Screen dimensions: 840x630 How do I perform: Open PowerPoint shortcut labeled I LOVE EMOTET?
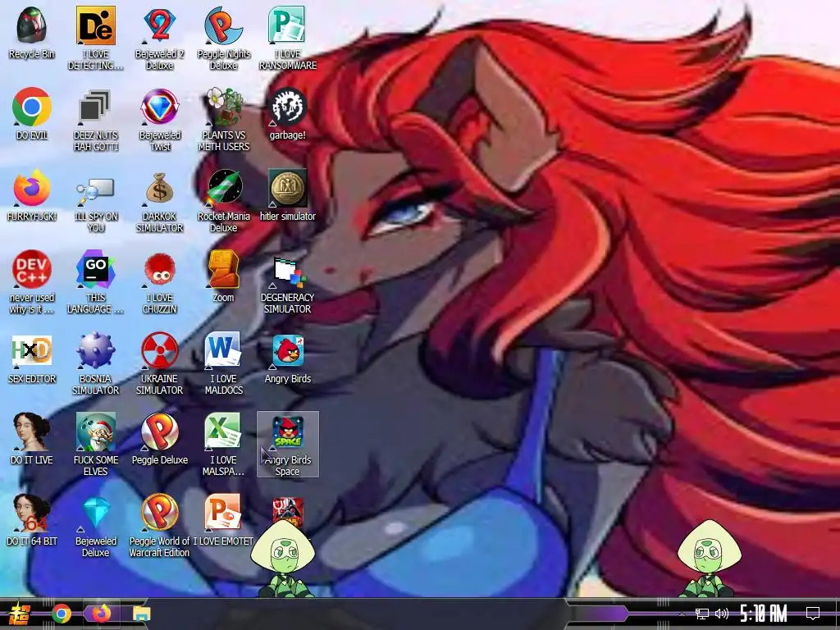223,512
